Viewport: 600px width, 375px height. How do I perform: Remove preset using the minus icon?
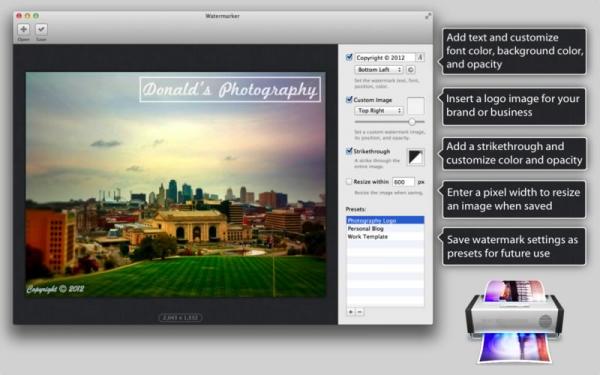360,312
